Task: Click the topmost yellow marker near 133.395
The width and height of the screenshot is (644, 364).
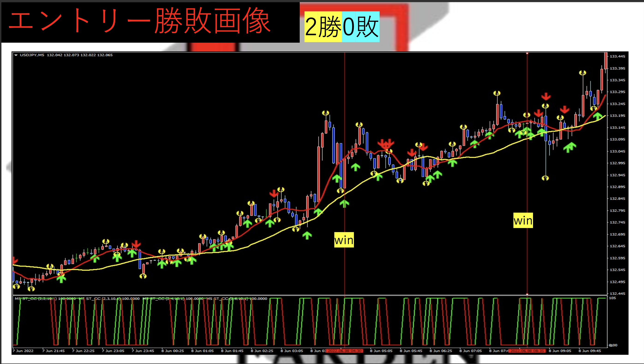Action: (582, 73)
